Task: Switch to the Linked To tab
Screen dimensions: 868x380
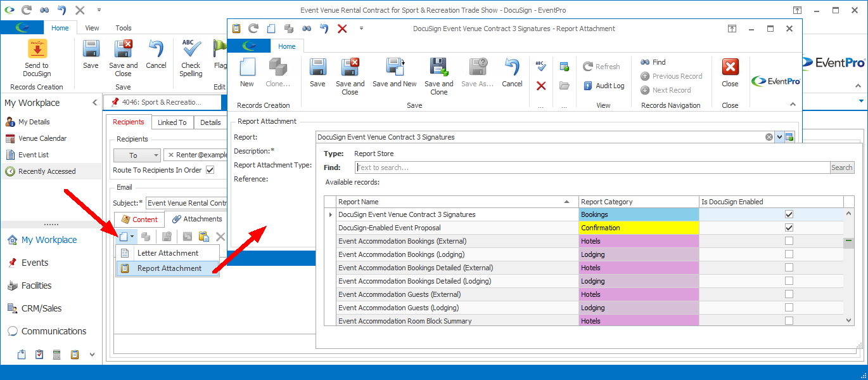Action: tap(172, 122)
